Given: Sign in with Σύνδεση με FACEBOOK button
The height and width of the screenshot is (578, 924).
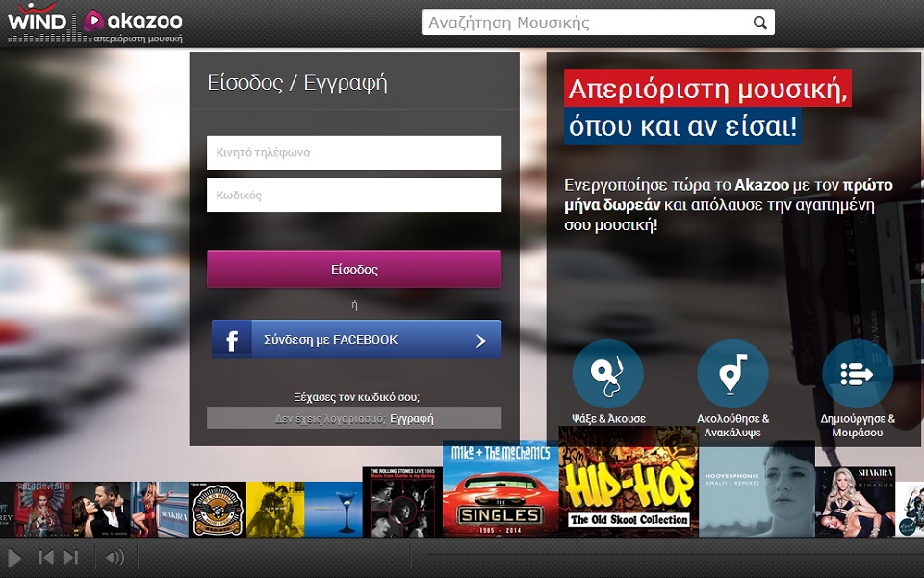Looking at the screenshot, I should [356, 340].
